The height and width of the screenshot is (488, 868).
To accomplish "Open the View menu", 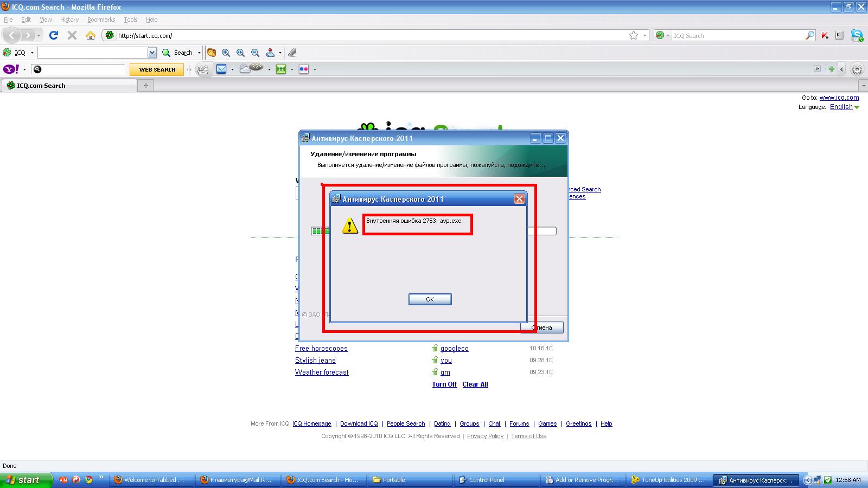I will pos(46,20).
